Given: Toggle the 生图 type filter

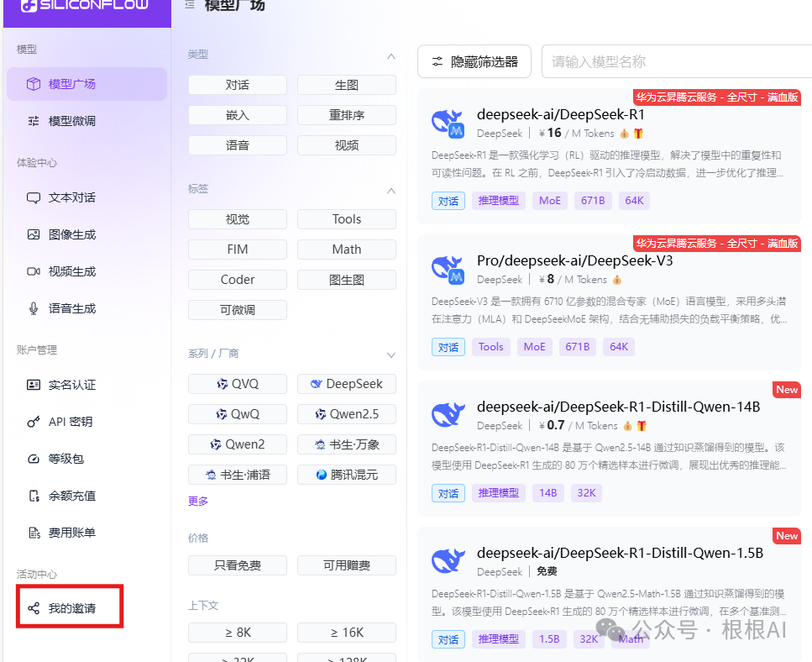Looking at the screenshot, I should (x=347, y=85).
